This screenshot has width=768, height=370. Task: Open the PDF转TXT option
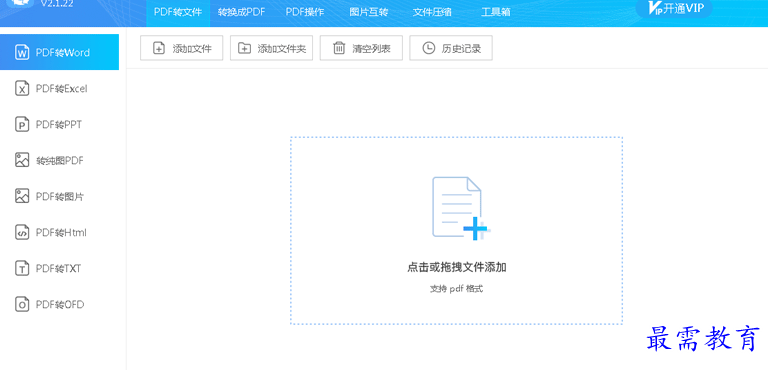point(59,269)
